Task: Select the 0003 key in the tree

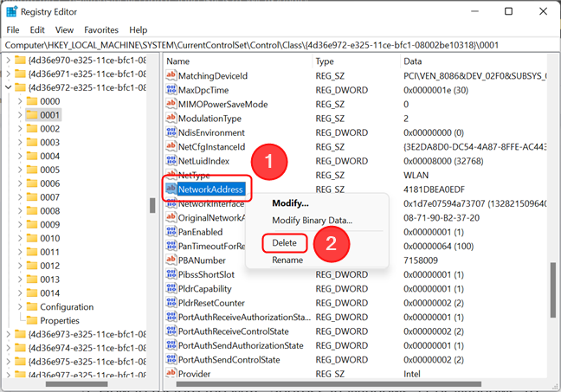Action: pyautogui.click(x=49, y=143)
